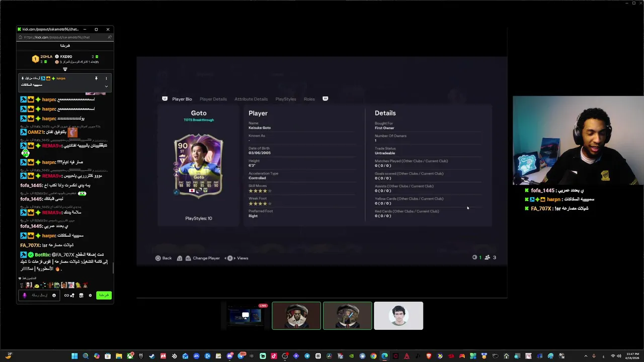Open the infinity channel points icon

coord(66,295)
